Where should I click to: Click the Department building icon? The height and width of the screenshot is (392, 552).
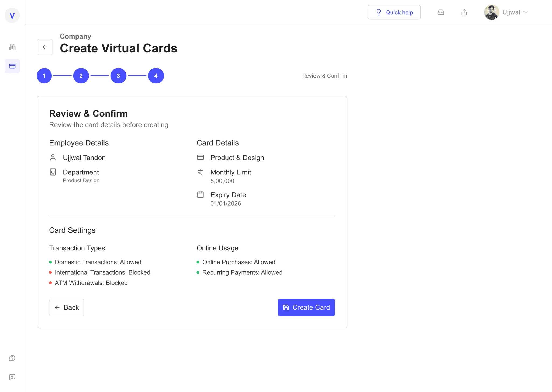(x=53, y=172)
